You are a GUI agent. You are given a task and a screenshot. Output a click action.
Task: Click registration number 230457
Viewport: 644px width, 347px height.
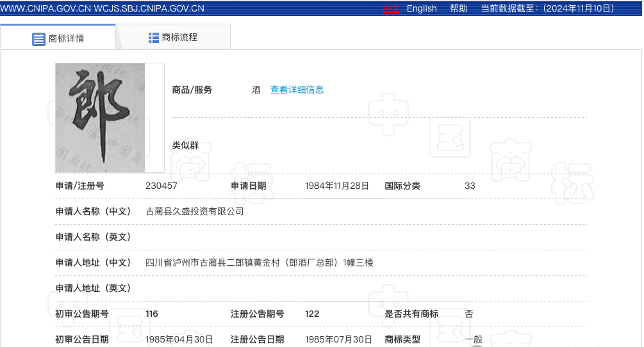(161, 186)
